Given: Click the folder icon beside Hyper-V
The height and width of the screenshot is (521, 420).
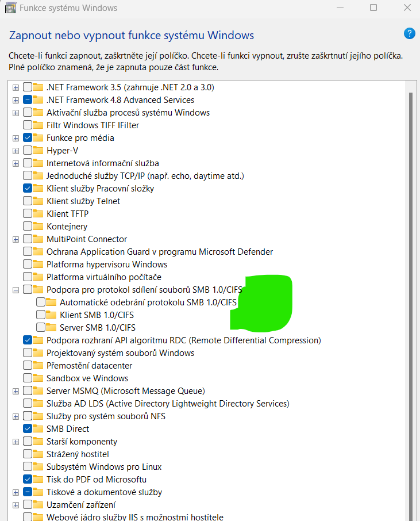Looking at the screenshot, I should [38, 151].
